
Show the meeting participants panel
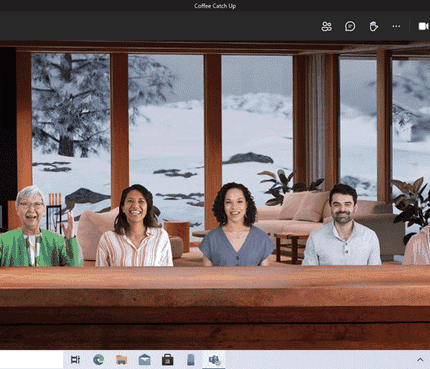(327, 26)
